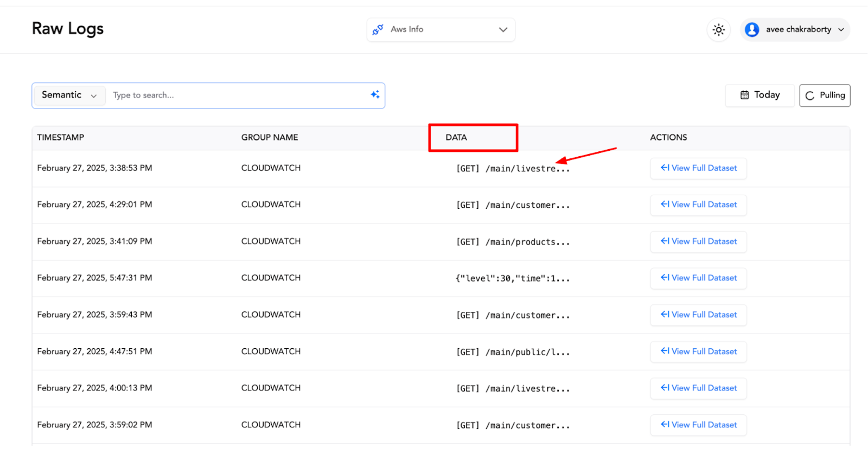The height and width of the screenshot is (461, 868).
Task: View Full Dataset for 4:00:13 PM log
Action: [x=699, y=388]
